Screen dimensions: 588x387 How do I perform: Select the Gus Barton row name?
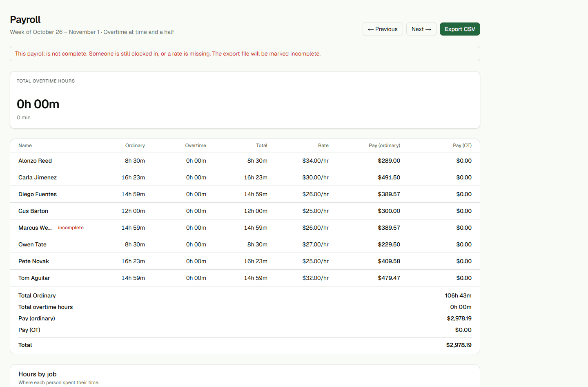[x=33, y=211]
